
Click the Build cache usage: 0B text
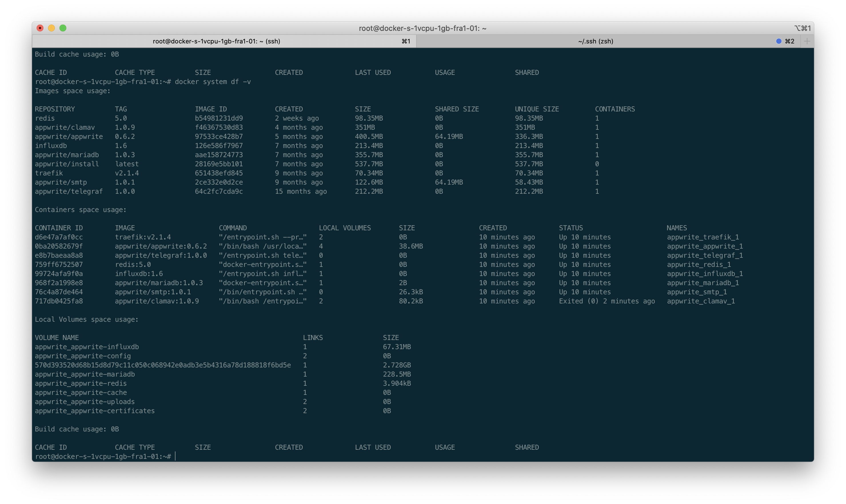(77, 429)
